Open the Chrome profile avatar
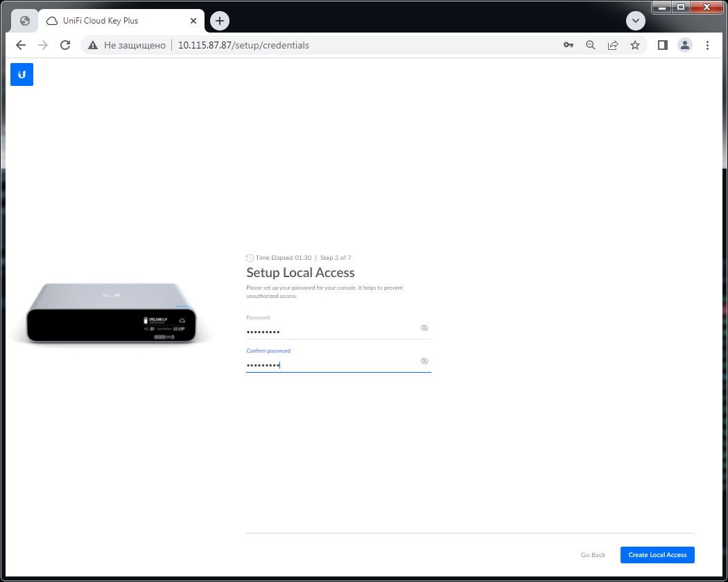Screen dimensions: 728x582 click(x=685, y=45)
